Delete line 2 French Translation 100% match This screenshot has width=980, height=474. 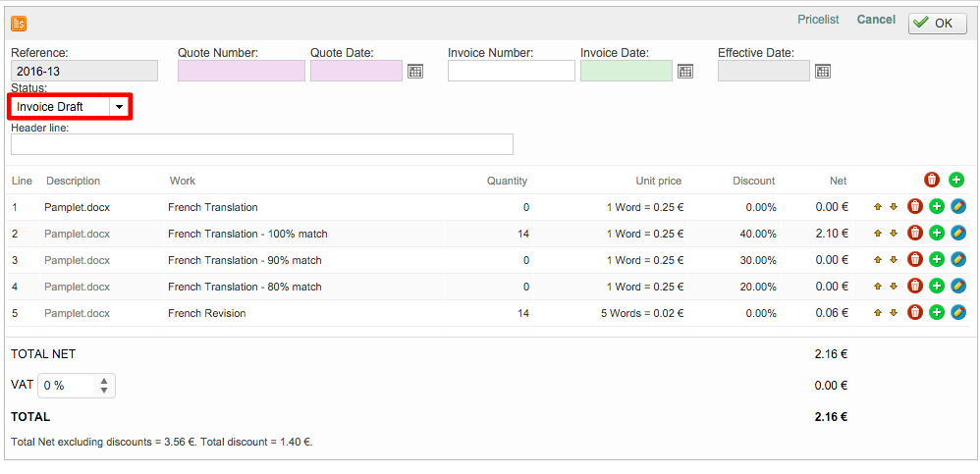pyautogui.click(x=915, y=234)
